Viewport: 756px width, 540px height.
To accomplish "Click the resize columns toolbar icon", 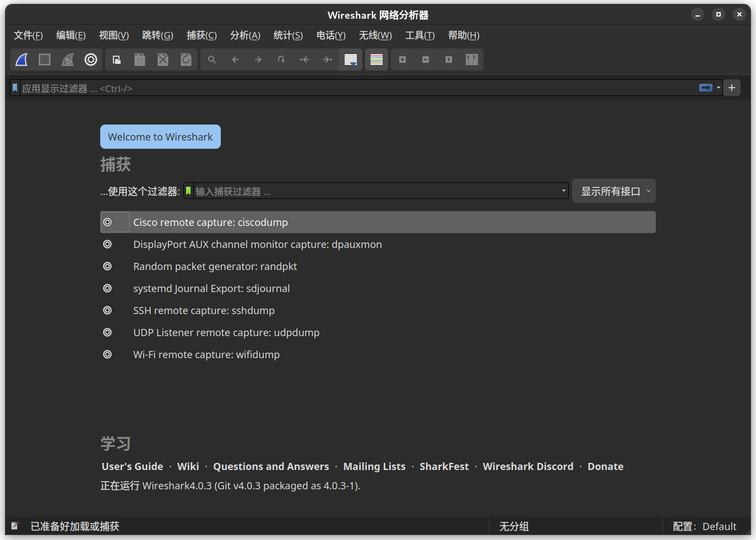I will [472, 60].
